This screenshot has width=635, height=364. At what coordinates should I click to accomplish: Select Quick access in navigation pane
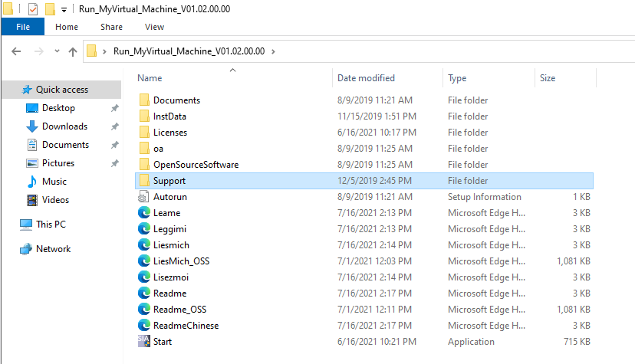(62, 90)
